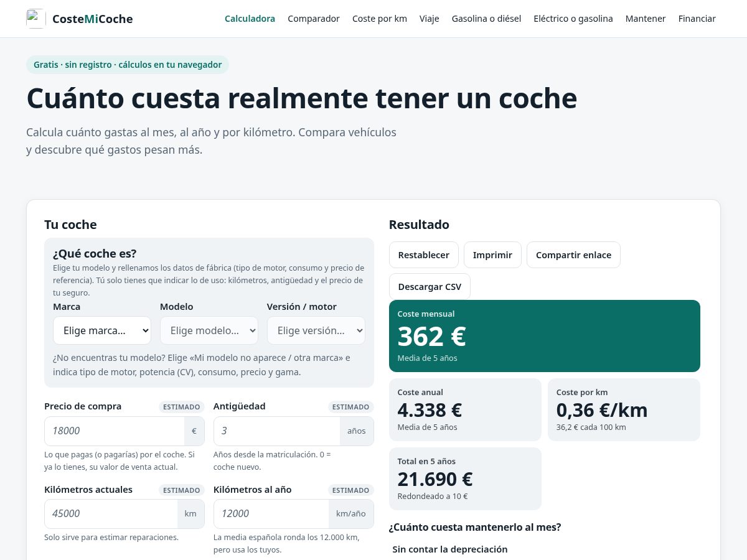Focus the Kilómetros actuales field
This screenshot has width=747, height=560.
111,513
